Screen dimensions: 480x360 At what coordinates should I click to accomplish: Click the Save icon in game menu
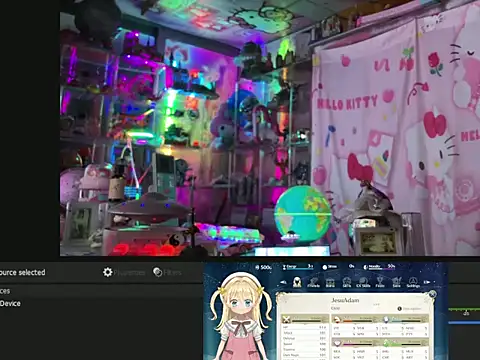pos(396,283)
